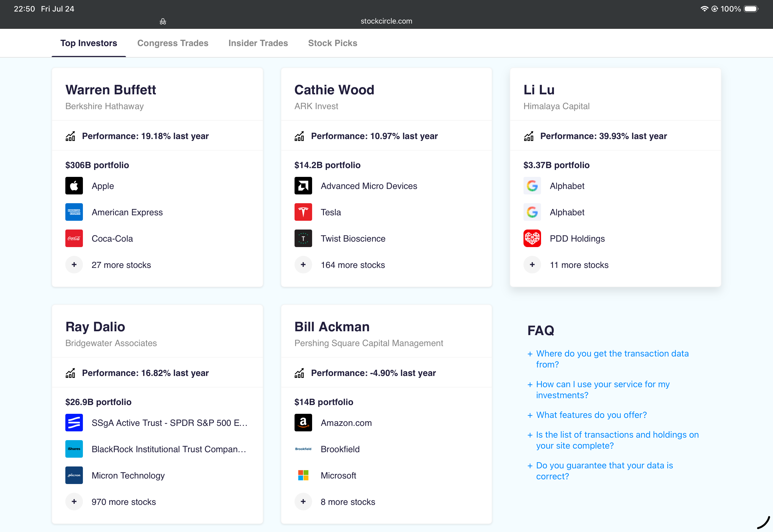Click the Apple logo icon
Viewport: 773px width, 532px height.
pos(74,186)
